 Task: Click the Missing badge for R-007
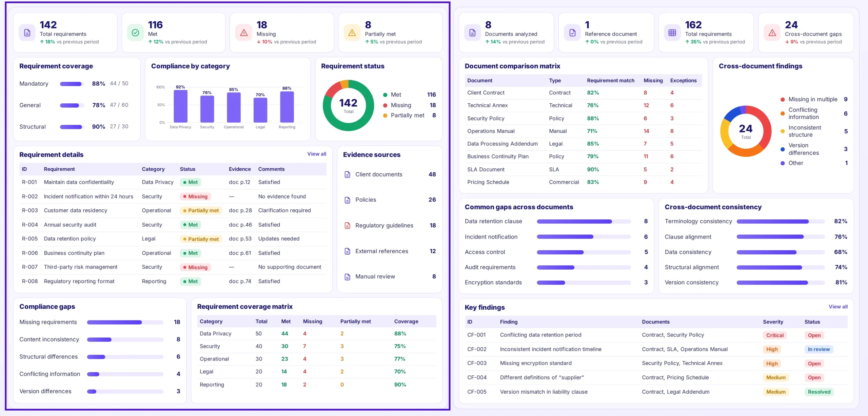click(195, 267)
